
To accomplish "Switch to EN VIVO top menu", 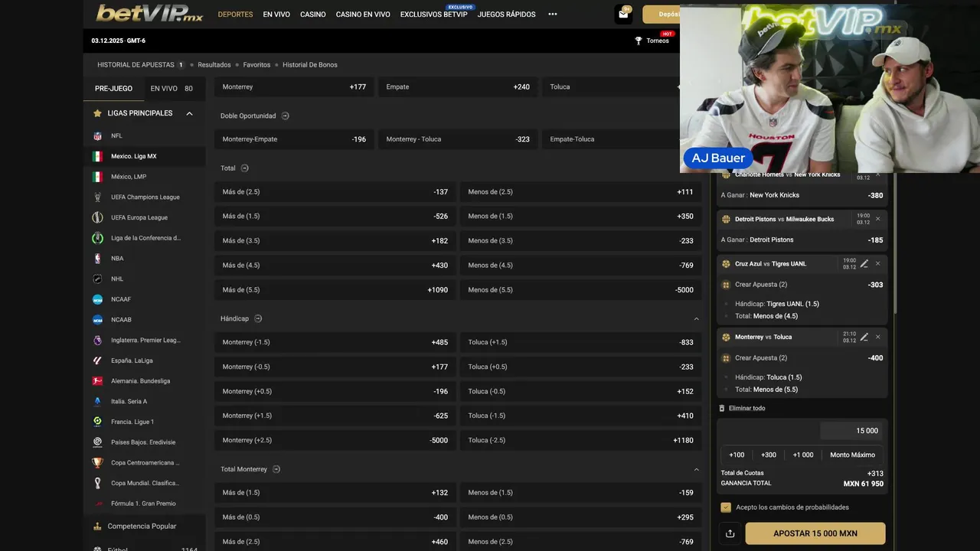I will pyautogui.click(x=276, y=15).
